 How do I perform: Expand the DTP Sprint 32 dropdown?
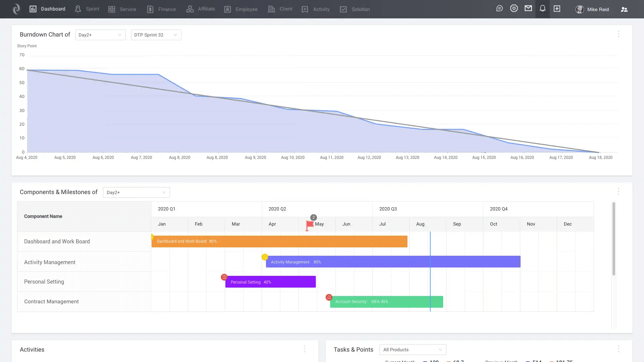tap(156, 35)
